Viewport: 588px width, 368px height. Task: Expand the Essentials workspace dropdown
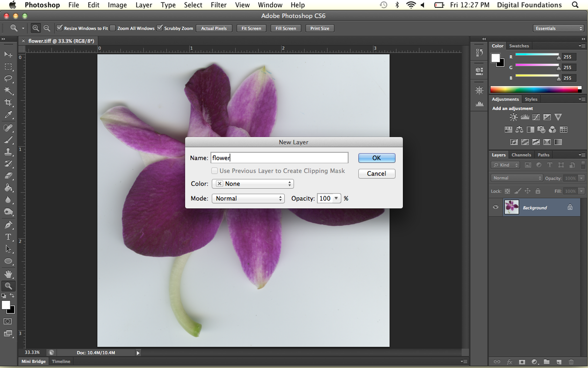coord(559,28)
